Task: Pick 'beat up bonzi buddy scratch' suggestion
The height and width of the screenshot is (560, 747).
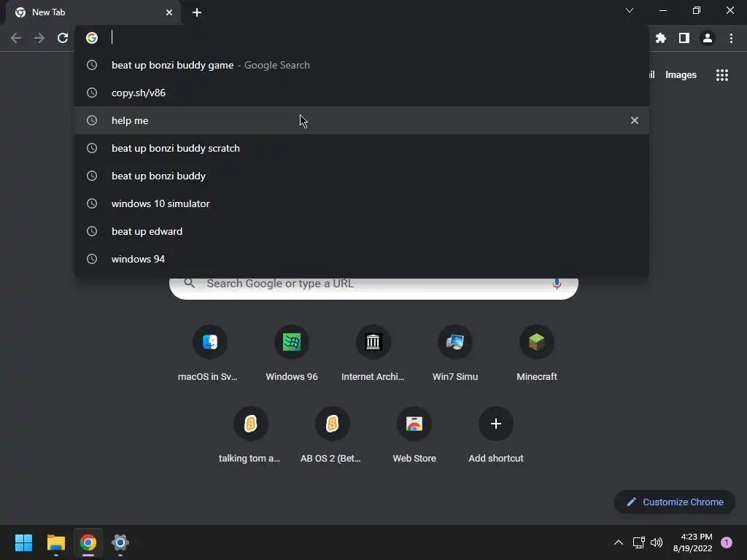Action: tap(362, 148)
